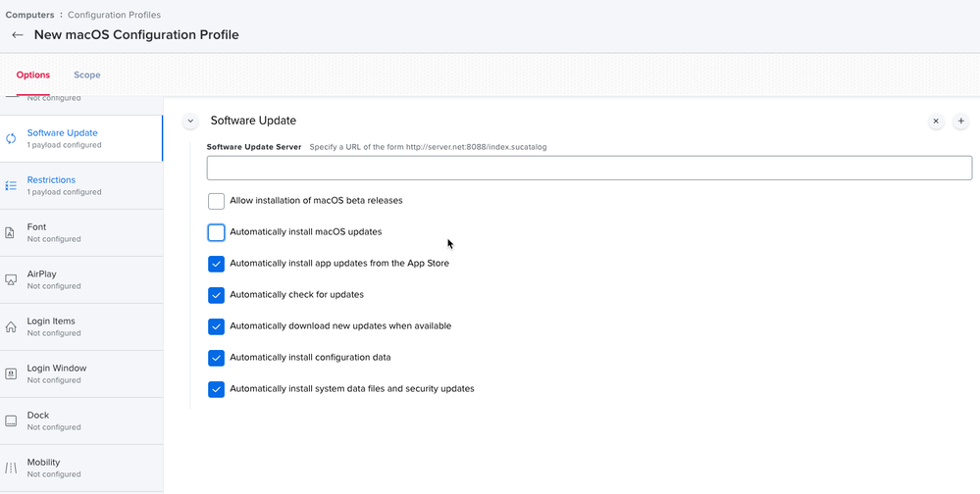Select Font payload in sidebar
Viewport: 980px width, 494px height.
(81, 233)
